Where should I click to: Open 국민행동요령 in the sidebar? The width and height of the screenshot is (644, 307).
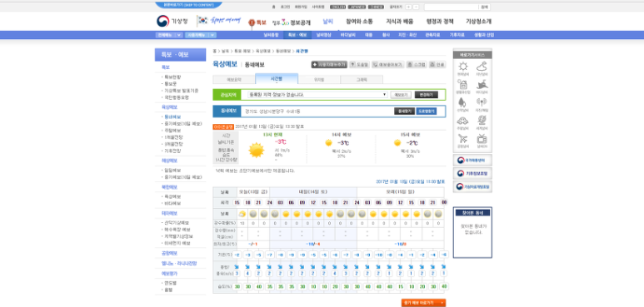click(x=177, y=97)
